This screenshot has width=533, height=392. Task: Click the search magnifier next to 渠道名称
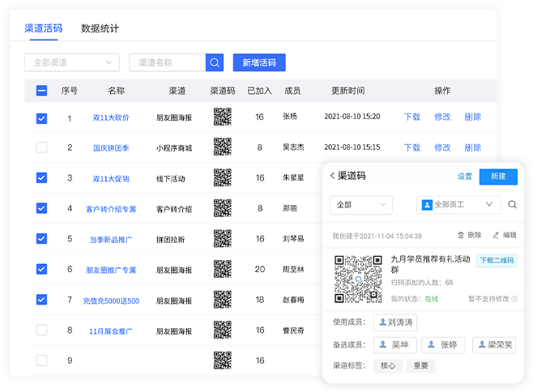[215, 62]
